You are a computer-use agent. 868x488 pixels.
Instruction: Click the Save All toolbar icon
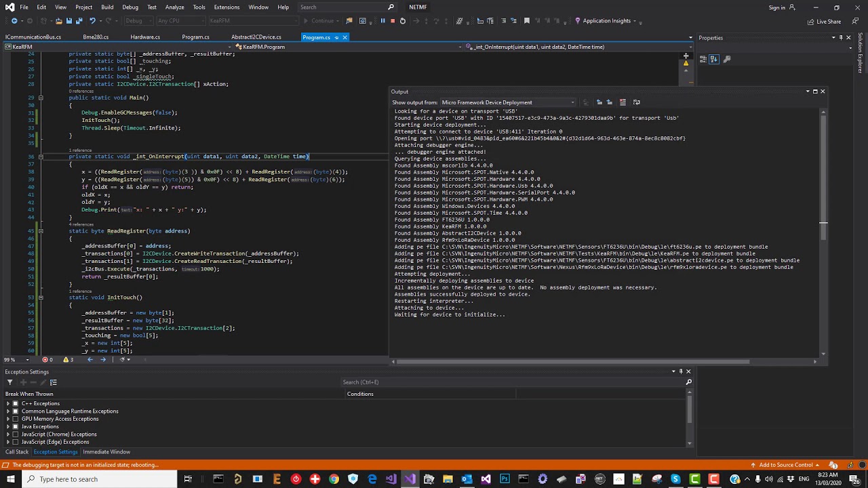79,21
